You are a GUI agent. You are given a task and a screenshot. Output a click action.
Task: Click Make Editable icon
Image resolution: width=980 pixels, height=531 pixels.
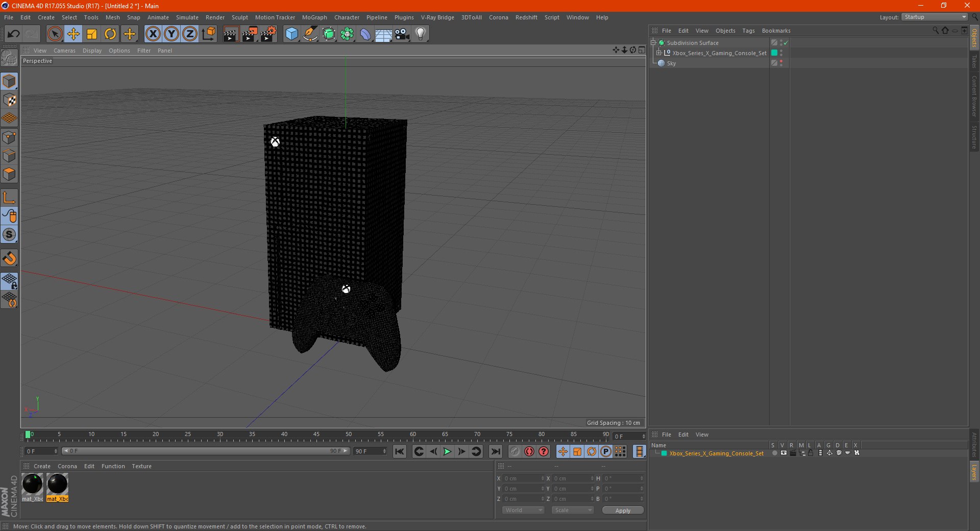pyautogui.click(x=9, y=58)
